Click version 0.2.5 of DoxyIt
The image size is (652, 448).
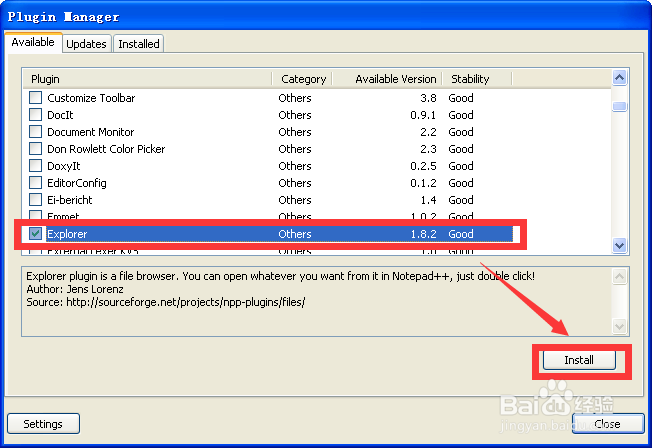(x=423, y=166)
